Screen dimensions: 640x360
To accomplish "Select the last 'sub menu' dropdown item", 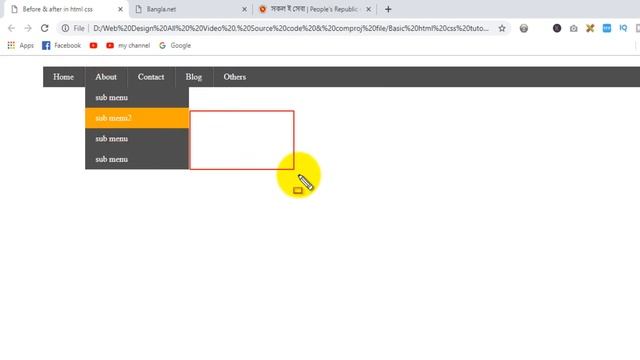I will 137,159.
